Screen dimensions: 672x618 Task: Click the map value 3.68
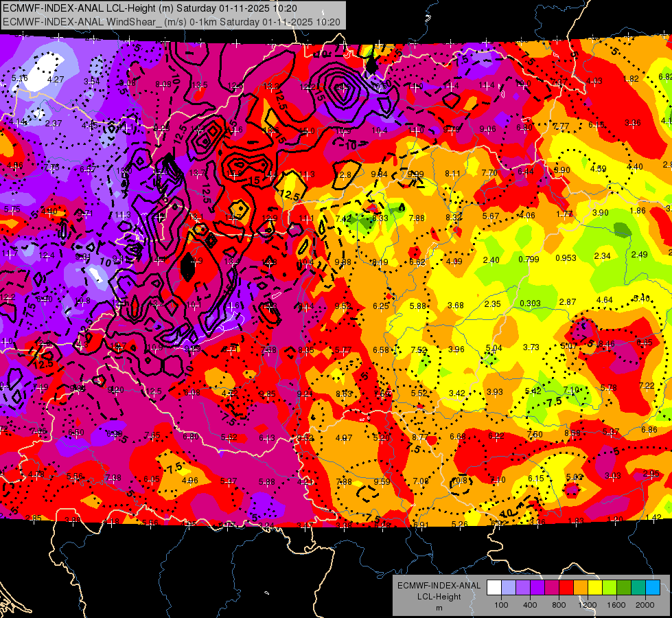(x=456, y=306)
